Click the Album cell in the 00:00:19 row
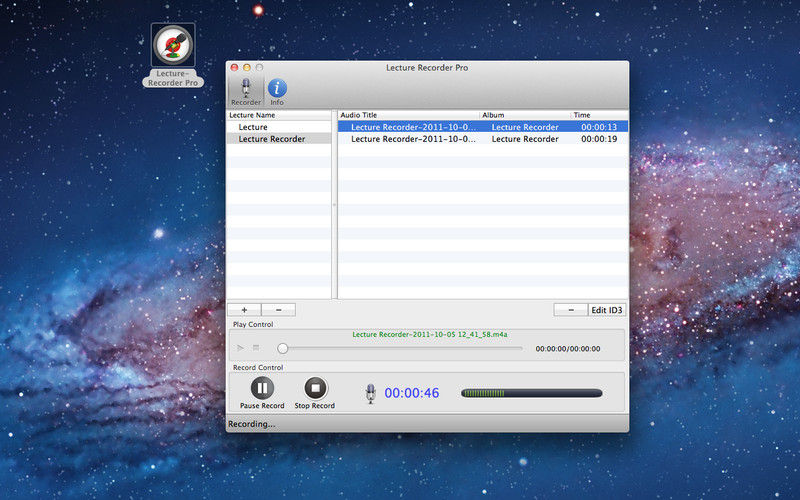This screenshot has width=800, height=500. 525,139
